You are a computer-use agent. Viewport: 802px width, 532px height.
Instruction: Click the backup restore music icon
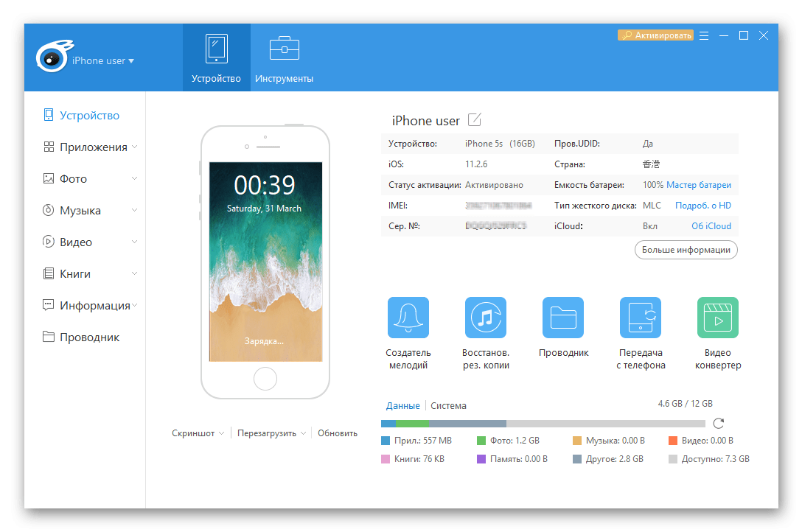coord(485,318)
